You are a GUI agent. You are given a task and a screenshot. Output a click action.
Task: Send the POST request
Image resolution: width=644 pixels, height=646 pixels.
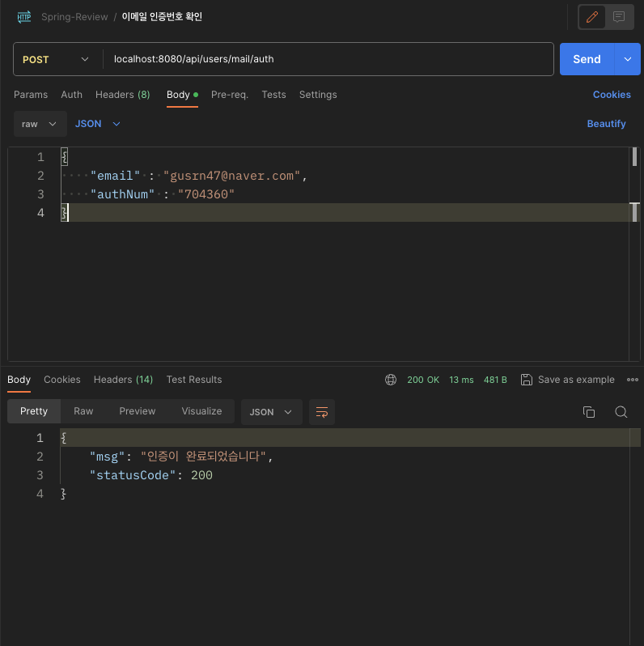pos(587,59)
